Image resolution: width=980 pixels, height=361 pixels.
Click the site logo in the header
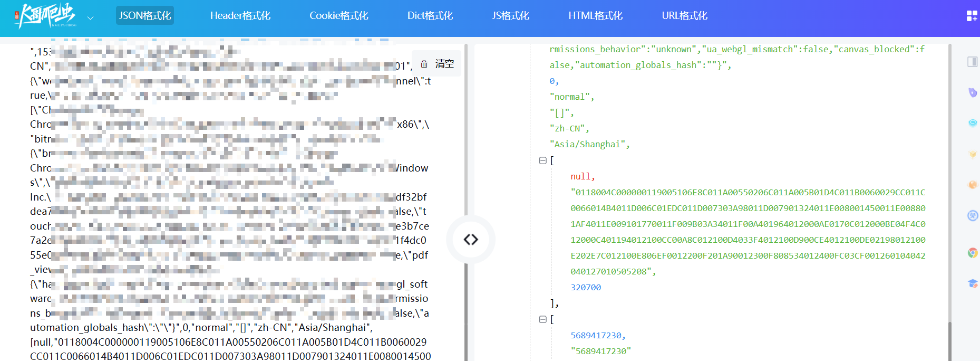45,16
